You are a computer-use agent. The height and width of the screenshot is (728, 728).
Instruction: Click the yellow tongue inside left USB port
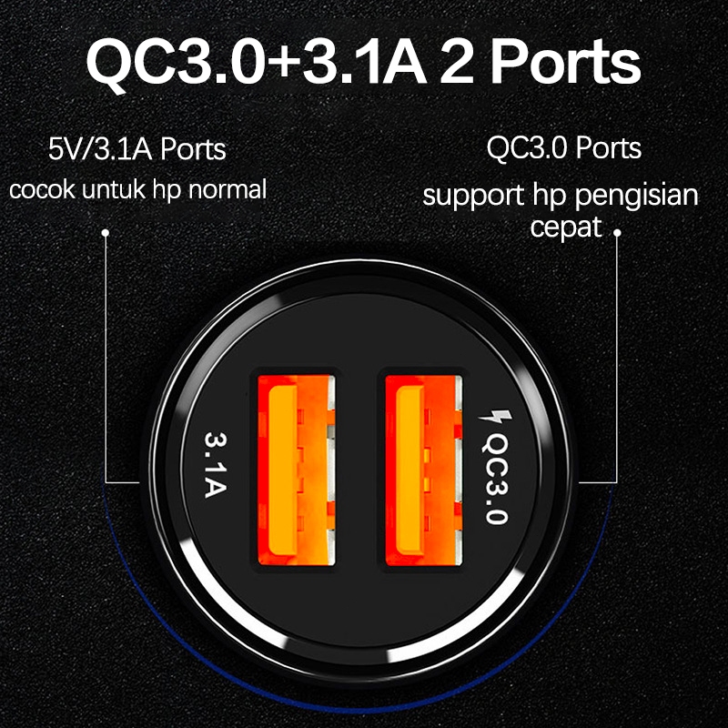[x=283, y=470]
